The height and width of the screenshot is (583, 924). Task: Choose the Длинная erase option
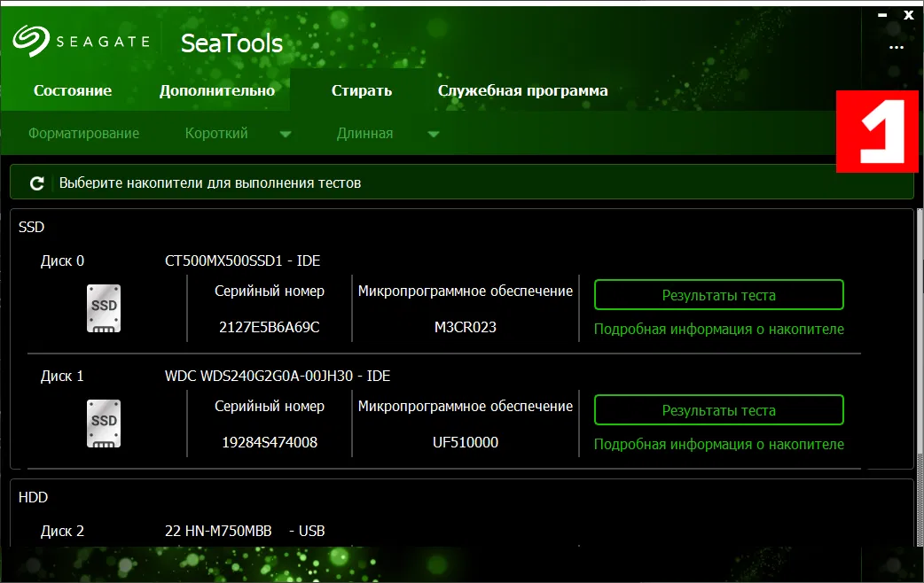[x=364, y=134]
